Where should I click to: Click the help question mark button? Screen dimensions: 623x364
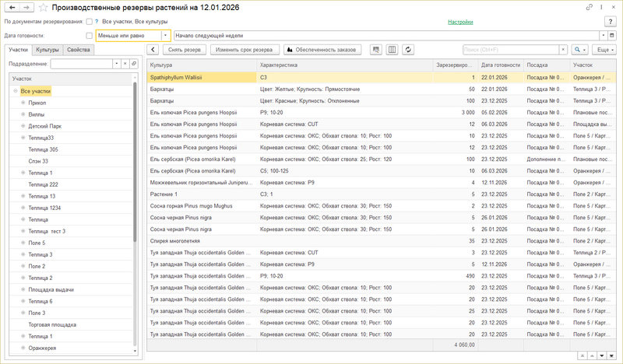click(x=611, y=22)
